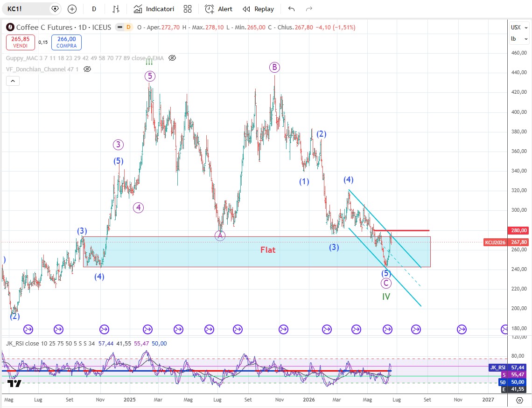Open the TradingView logo in the RSI pane
Screen dimensions: 532x408
click(x=14, y=383)
